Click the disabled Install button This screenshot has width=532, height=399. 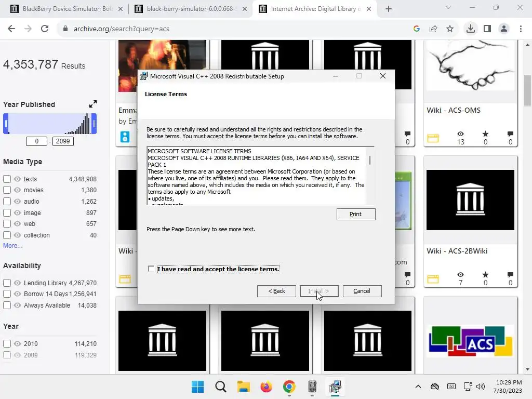click(x=319, y=291)
